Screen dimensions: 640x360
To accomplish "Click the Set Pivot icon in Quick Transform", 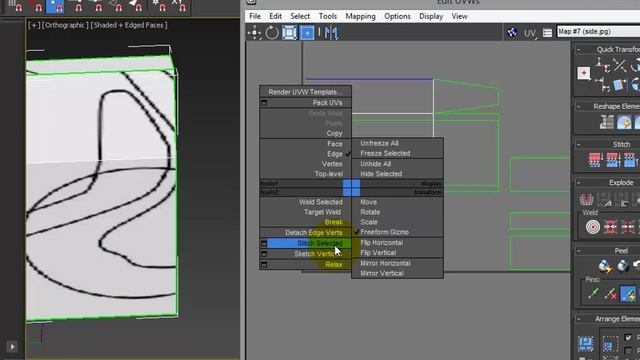I will [x=584, y=73].
